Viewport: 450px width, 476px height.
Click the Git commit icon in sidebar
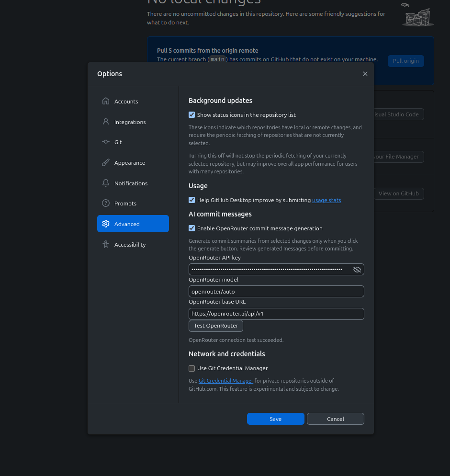click(106, 142)
